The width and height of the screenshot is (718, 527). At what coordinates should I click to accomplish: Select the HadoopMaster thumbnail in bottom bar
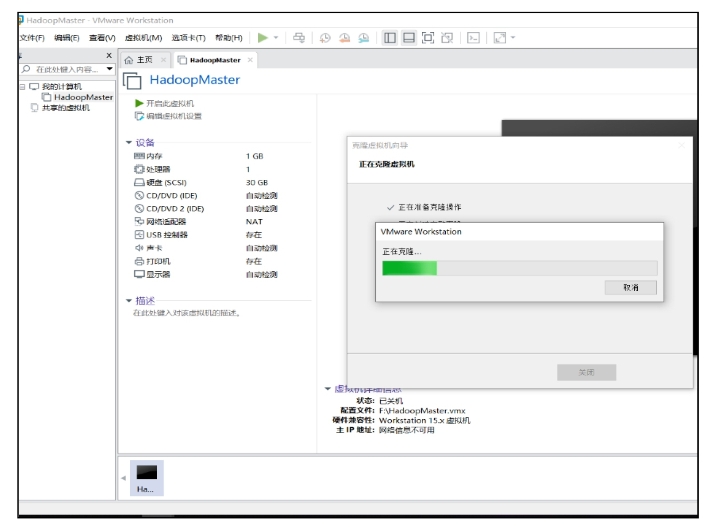[x=147, y=478]
